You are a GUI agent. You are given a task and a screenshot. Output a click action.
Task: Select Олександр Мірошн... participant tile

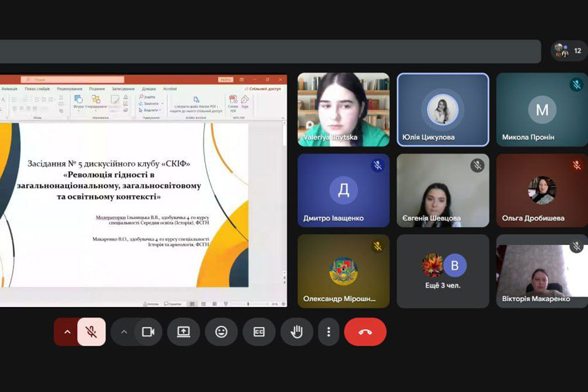(344, 272)
